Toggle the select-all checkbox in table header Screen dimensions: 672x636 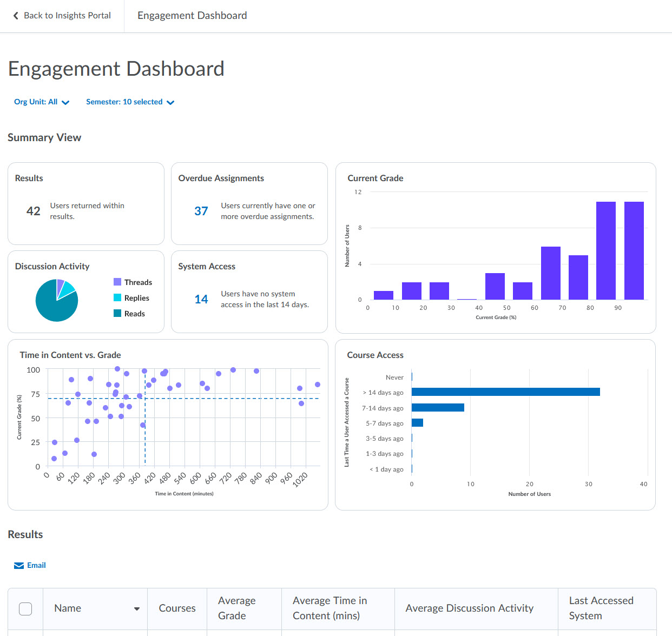point(25,609)
